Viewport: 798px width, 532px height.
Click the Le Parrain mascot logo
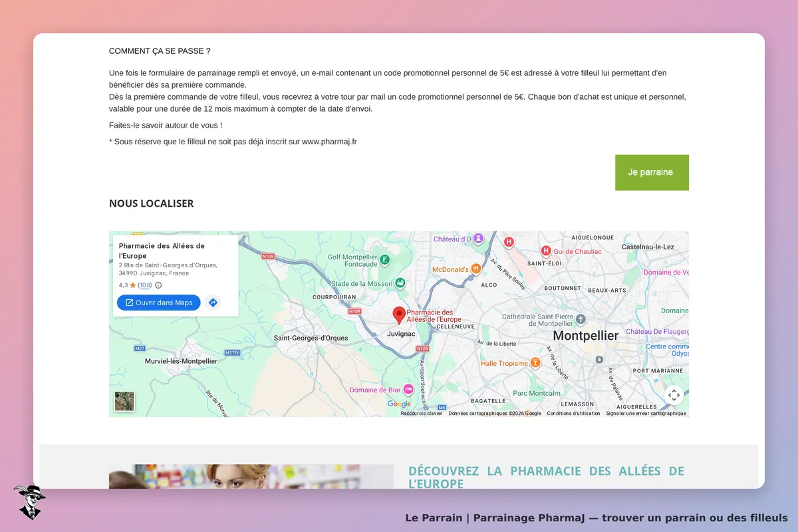[x=29, y=502]
